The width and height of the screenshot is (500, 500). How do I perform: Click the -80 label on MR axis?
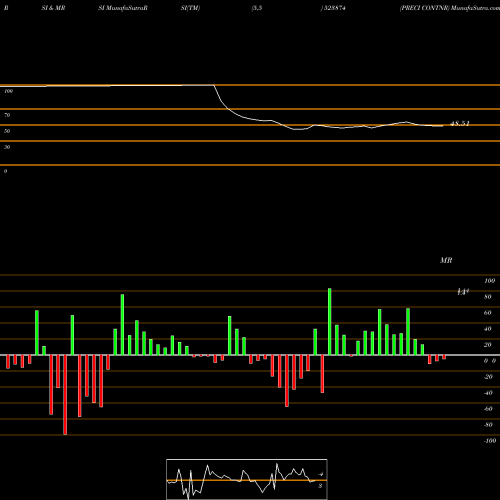[488, 425]
